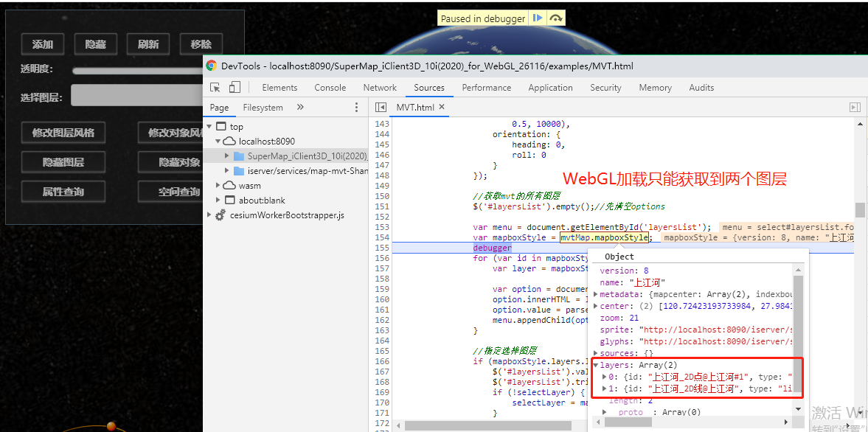
Task: Click the 移除 button
Action: pos(201,44)
